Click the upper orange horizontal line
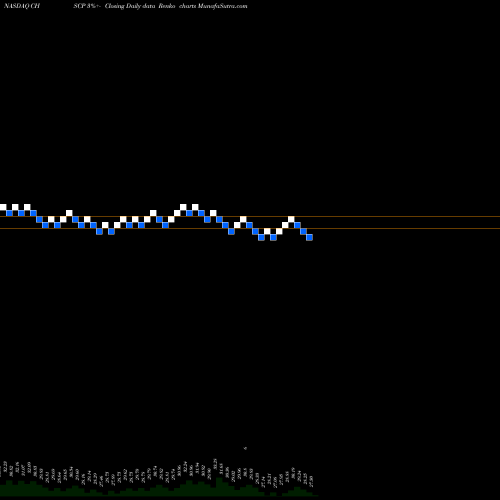The height and width of the screenshot is (500, 500). point(250,217)
